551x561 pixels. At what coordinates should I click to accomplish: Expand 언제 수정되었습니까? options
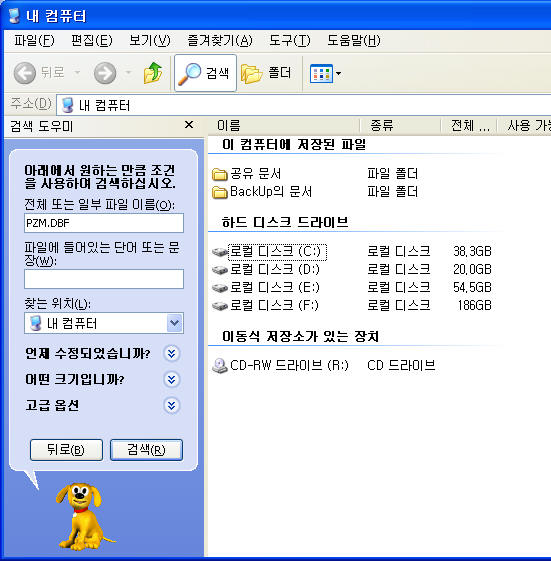click(172, 353)
